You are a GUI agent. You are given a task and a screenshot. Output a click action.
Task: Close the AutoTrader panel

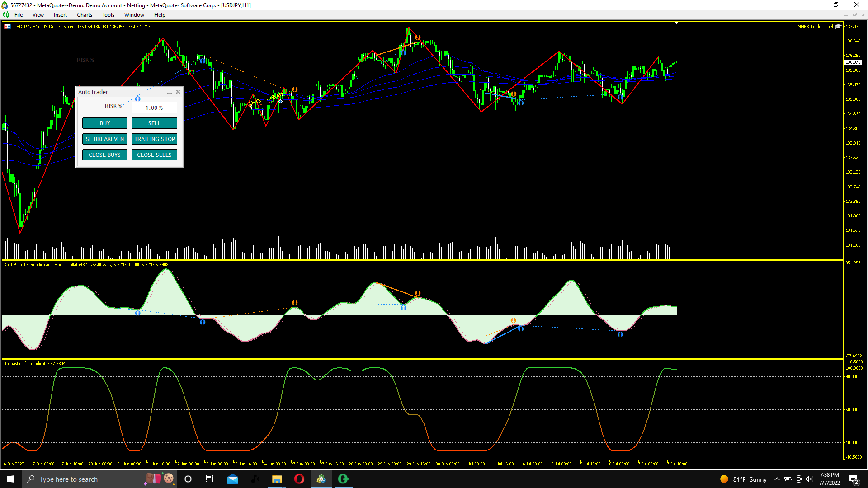pyautogui.click(x=178, y=92)
